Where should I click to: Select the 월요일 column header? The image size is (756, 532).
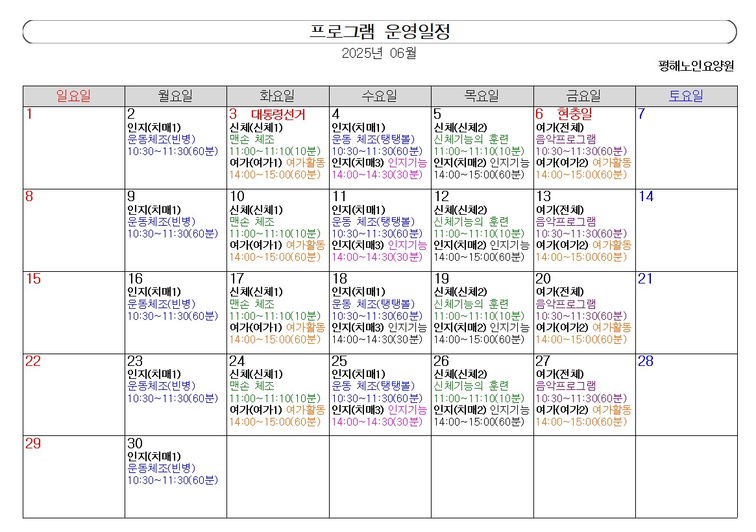175,96
